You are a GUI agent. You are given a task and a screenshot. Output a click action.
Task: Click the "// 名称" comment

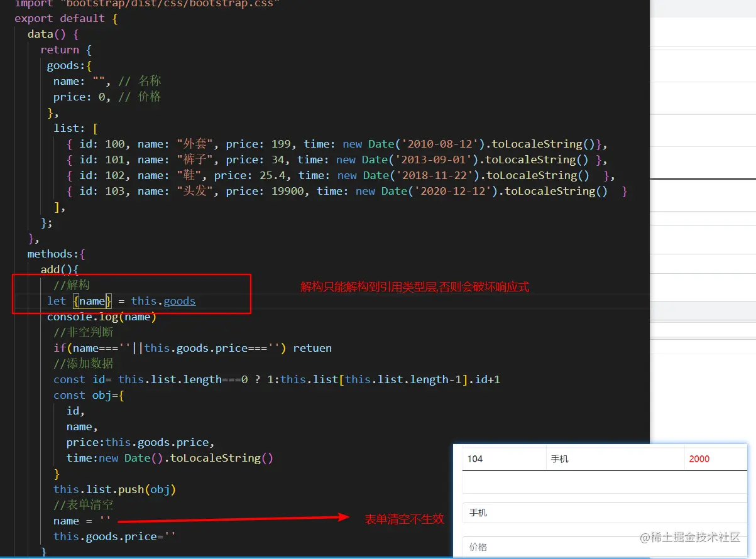pos(140,81)
